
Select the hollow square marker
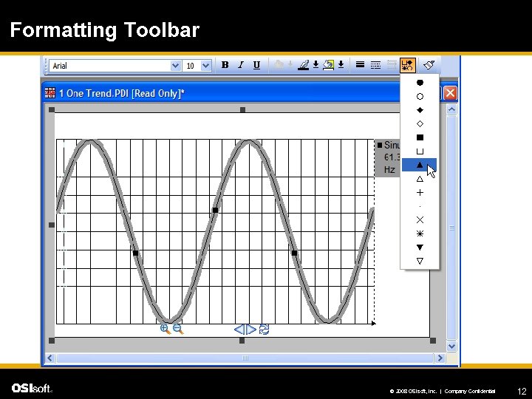(x=420, y=151)
